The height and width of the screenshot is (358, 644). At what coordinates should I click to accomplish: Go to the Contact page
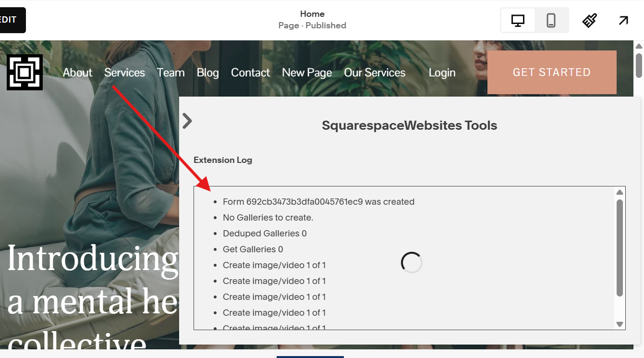click(x=250, y=73)
